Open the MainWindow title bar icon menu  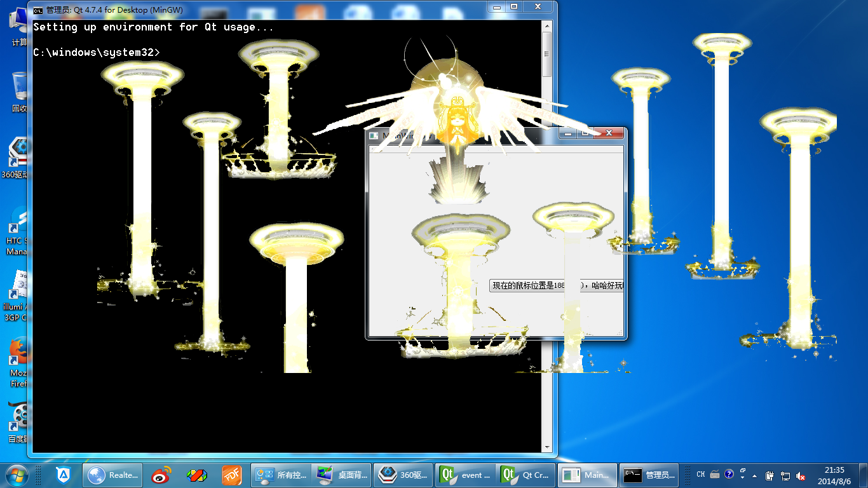(x=374, y=135)
